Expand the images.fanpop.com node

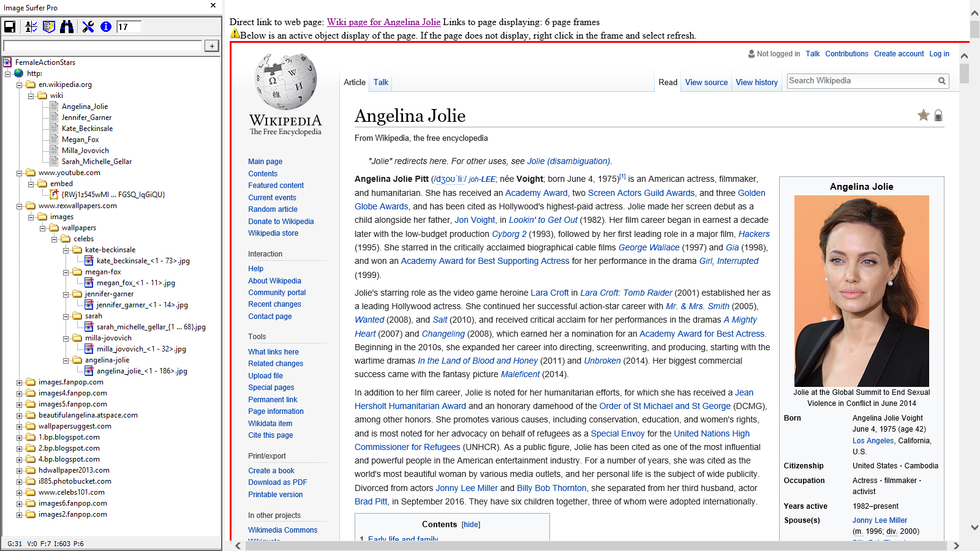tap(19, 383)
